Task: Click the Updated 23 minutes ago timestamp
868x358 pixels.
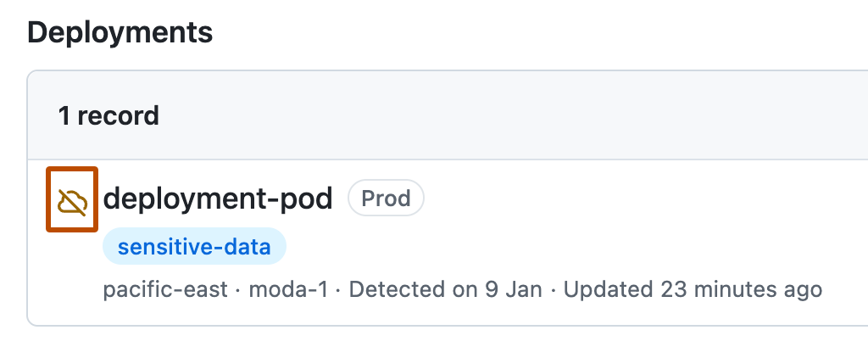Action: 693,289
